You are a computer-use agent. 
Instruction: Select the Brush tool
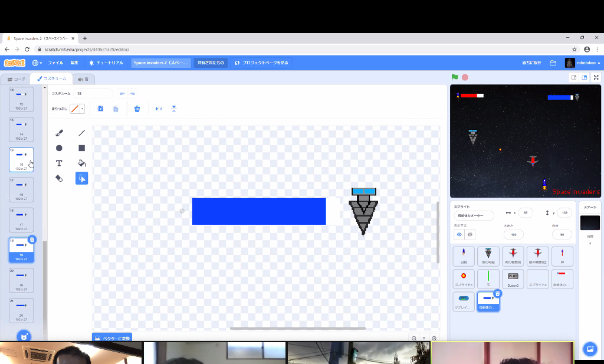tap(59, 133)
